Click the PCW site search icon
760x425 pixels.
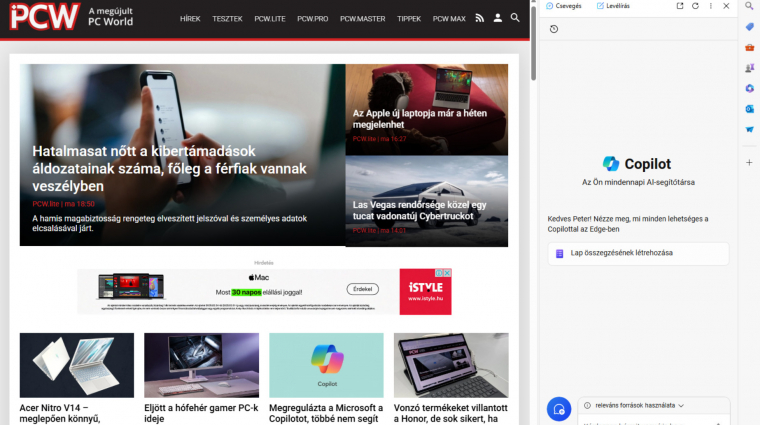(515, 18)
